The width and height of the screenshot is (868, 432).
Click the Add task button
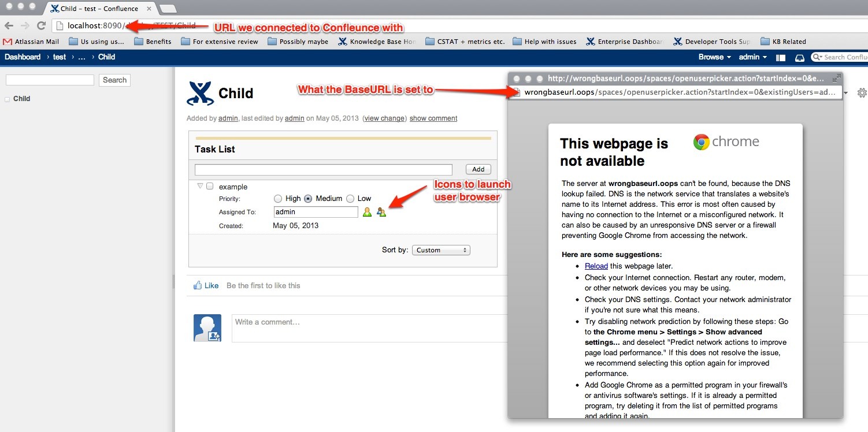(x=478, y=169)
